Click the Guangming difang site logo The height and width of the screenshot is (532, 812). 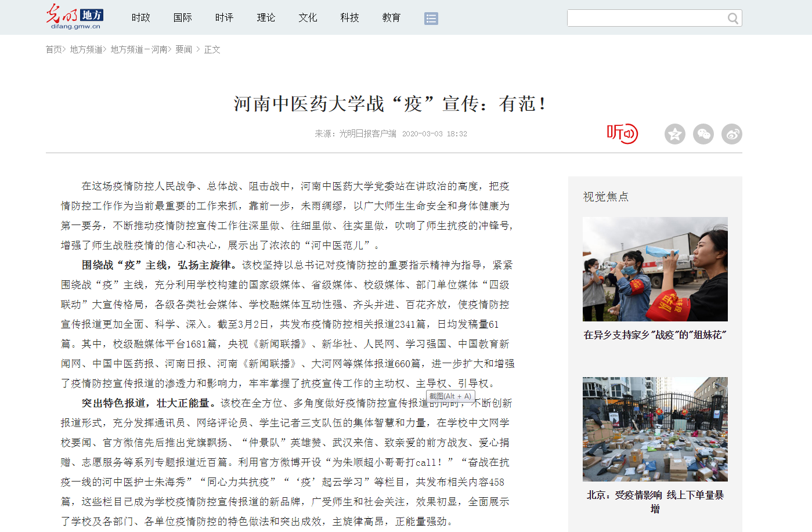(74, 17)
